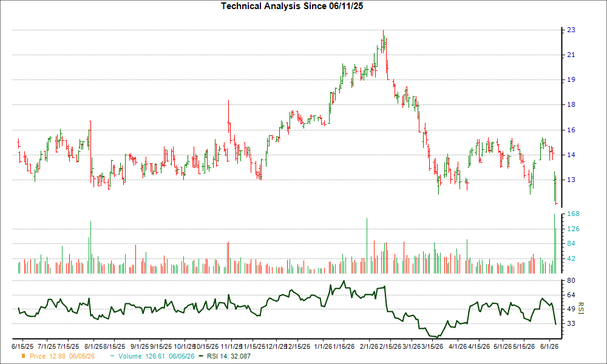Click the vertical 'RSI' axis title
The height and width of the screenshot is (364, 607).
click(x=581, y=309)
